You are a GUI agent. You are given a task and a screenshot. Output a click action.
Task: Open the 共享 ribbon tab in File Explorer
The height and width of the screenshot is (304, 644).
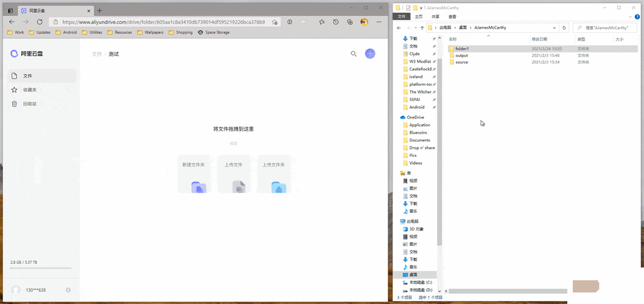435,17
